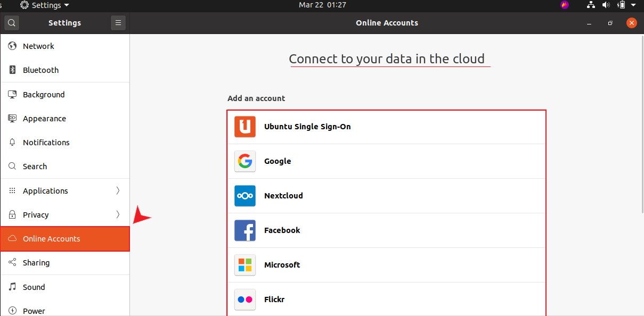
Task: Expand the Privacy submenu chevron
Action: point(118,214)
